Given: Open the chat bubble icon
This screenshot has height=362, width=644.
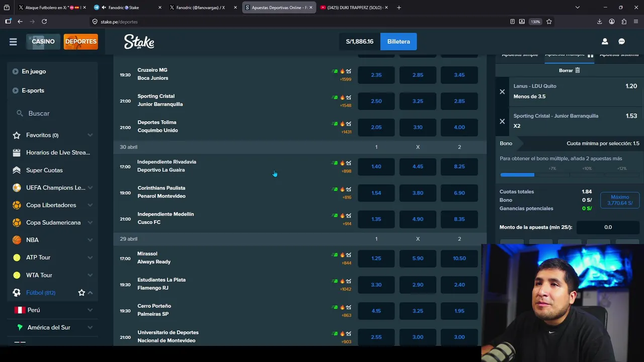Looking at the screenshot, I should [621, 42].
